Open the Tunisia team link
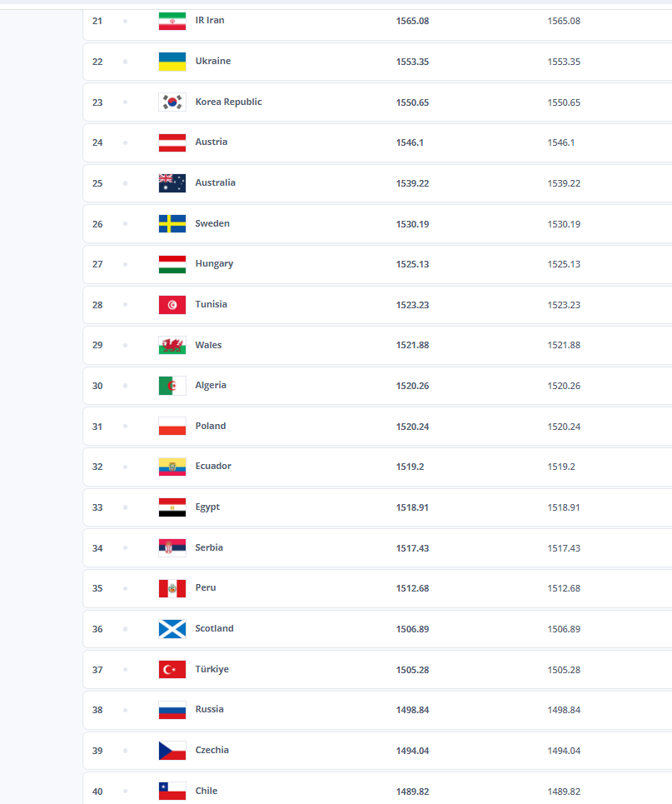Screen dimensions: 672x804 211,305
